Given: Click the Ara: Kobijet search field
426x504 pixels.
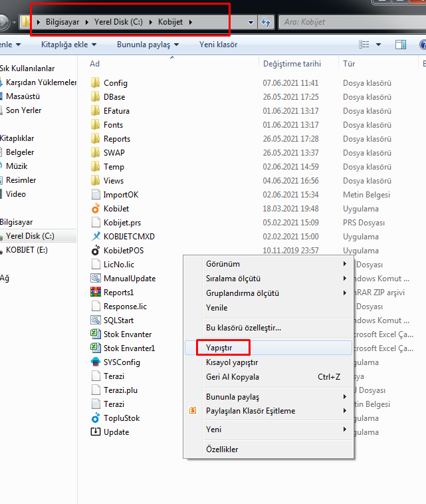Looking at the screenshot, I should (352, 22).
